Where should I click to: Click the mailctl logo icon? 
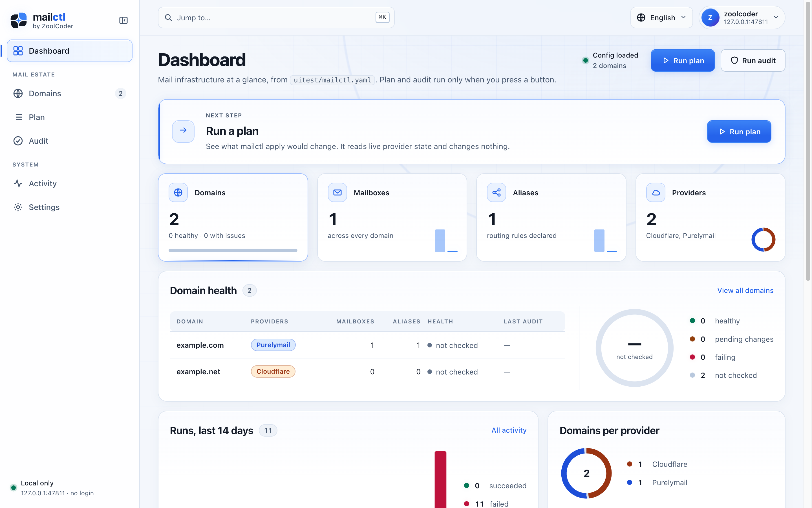click(18, 21)
